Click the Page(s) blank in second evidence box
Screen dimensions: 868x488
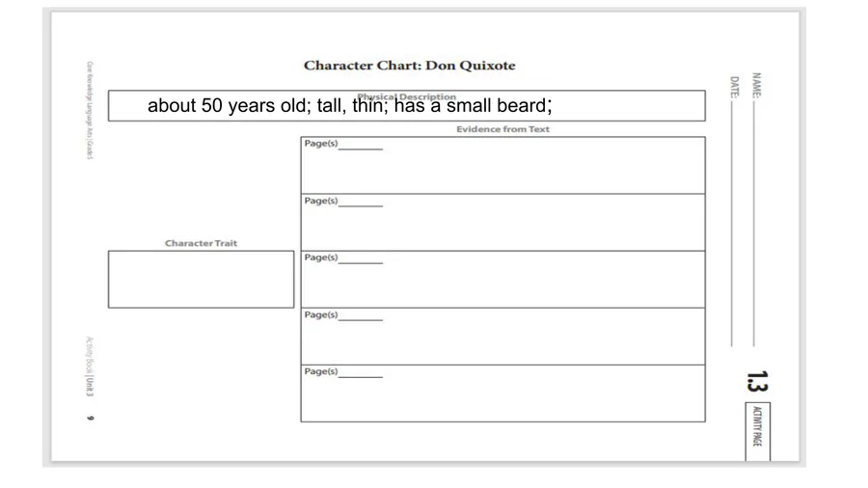click(360, 202)
